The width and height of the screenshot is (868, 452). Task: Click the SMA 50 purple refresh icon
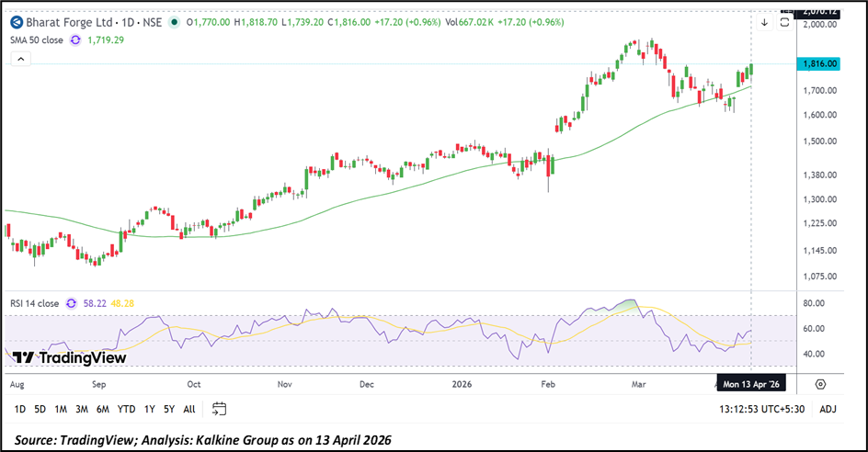[74, 40]
